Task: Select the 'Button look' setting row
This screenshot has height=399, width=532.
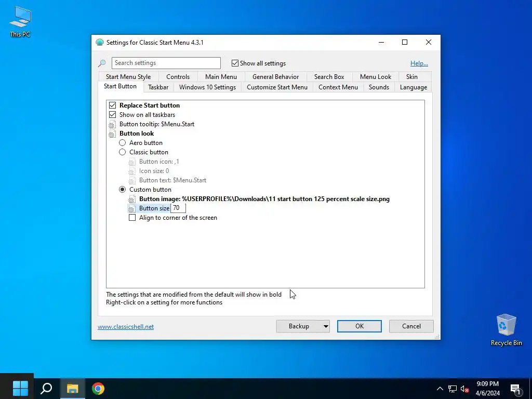Action: pos(137,134)
